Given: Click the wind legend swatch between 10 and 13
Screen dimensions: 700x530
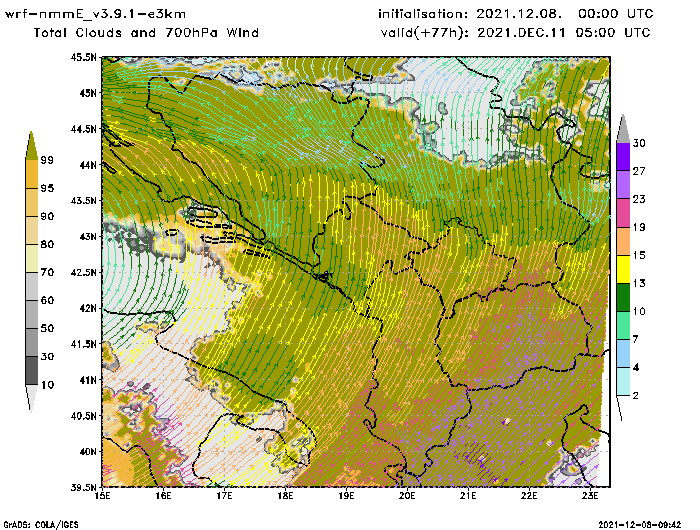Looking at the screenshot, I should coord(623,297).
